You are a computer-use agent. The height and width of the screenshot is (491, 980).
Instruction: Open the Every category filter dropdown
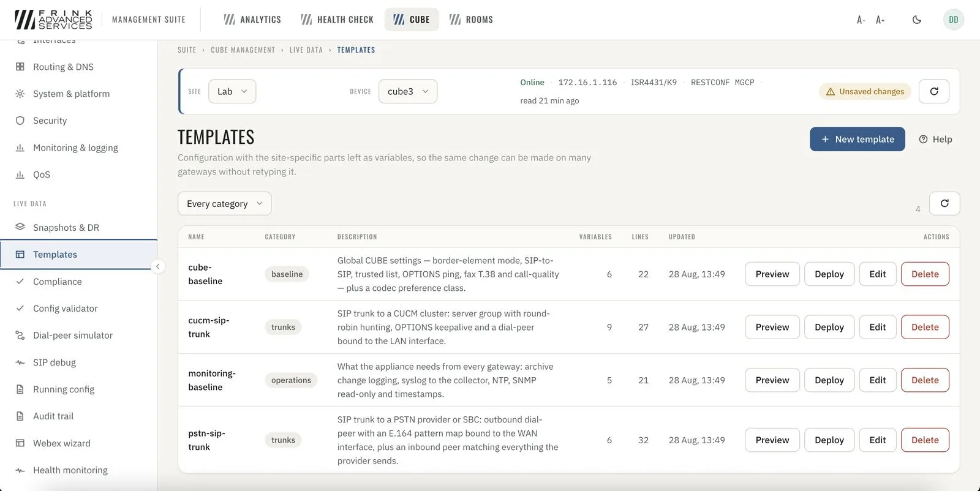pyautogui.click(x=224, y=203)
